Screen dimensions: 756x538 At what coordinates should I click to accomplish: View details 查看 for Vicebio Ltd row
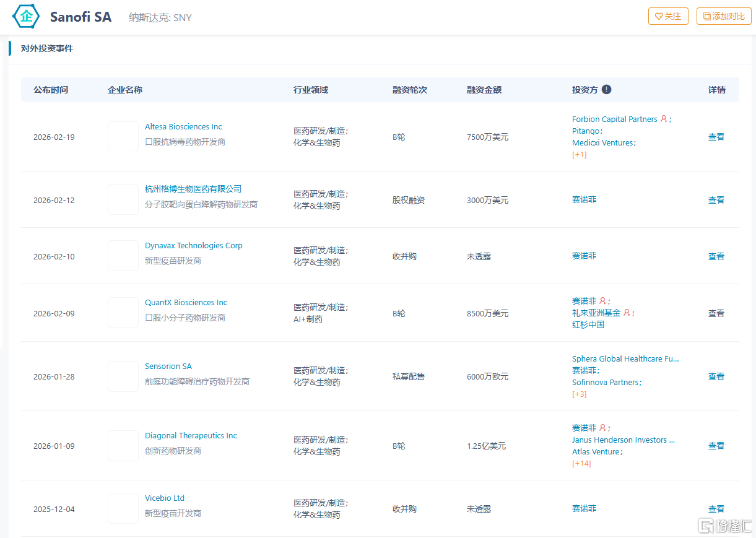coord(716,509)
